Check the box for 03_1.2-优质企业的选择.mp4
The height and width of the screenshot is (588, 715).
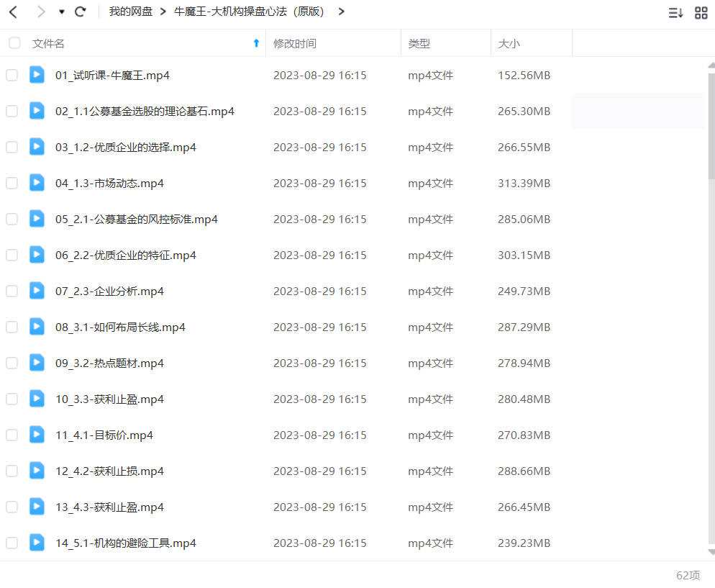click(x=12, y=147)
